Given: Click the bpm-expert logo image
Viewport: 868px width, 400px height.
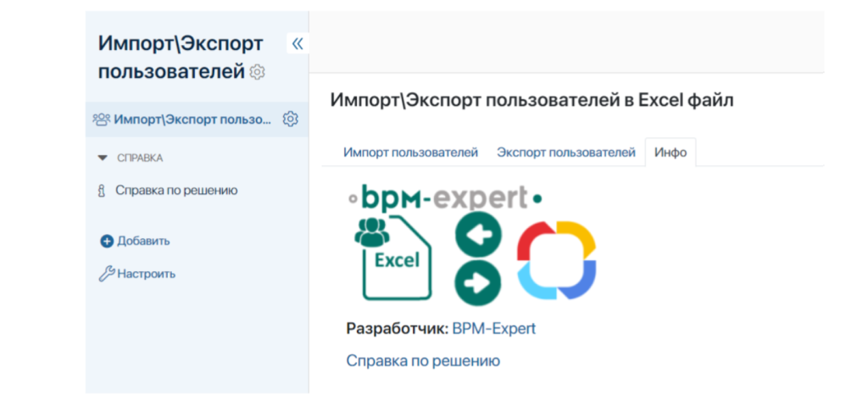Looking at the screenshot, I should [x=444, y=197].
